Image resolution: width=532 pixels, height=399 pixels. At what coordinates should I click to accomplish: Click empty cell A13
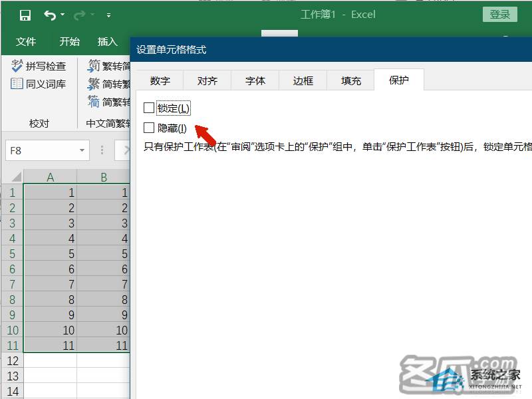point(51,376)
